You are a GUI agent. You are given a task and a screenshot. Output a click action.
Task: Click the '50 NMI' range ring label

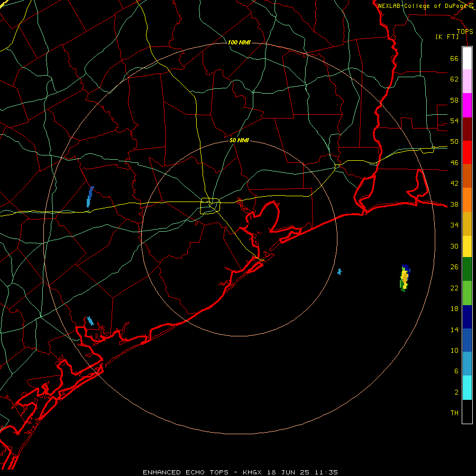coord(239,140)
